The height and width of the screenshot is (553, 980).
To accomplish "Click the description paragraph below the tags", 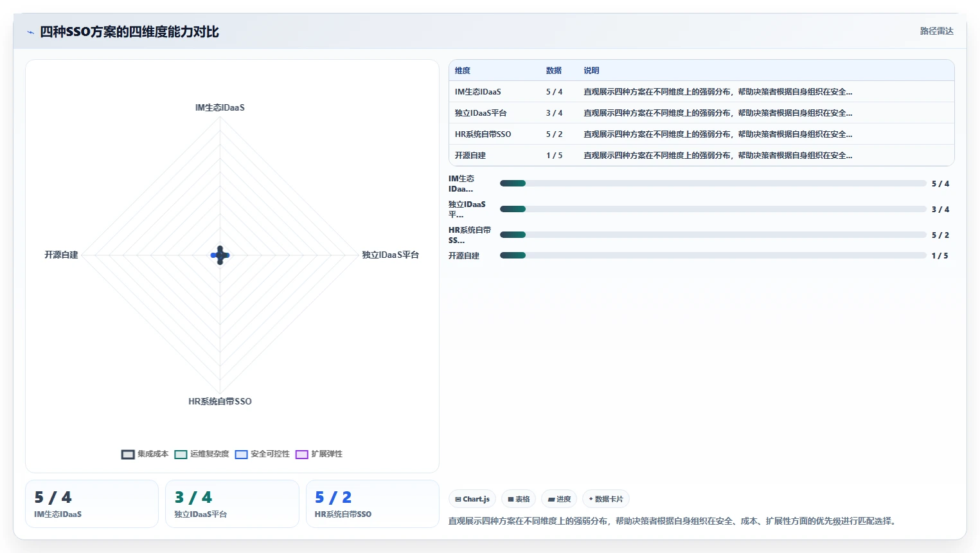I will coord(672,521).
